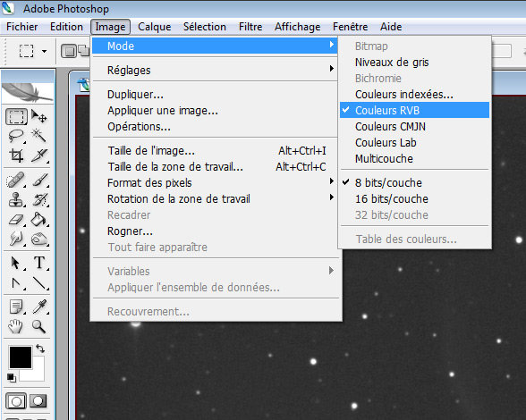Select the Paint Bucket tool

tap(39, 220)
